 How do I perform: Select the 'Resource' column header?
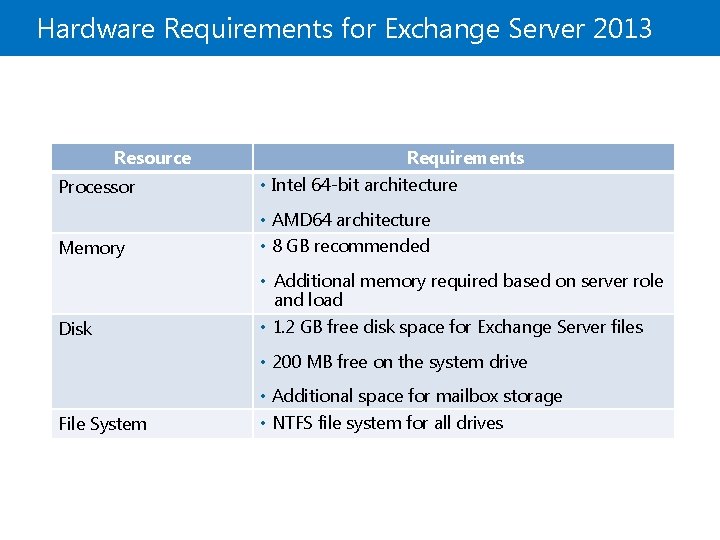click(x=152, y=158)
